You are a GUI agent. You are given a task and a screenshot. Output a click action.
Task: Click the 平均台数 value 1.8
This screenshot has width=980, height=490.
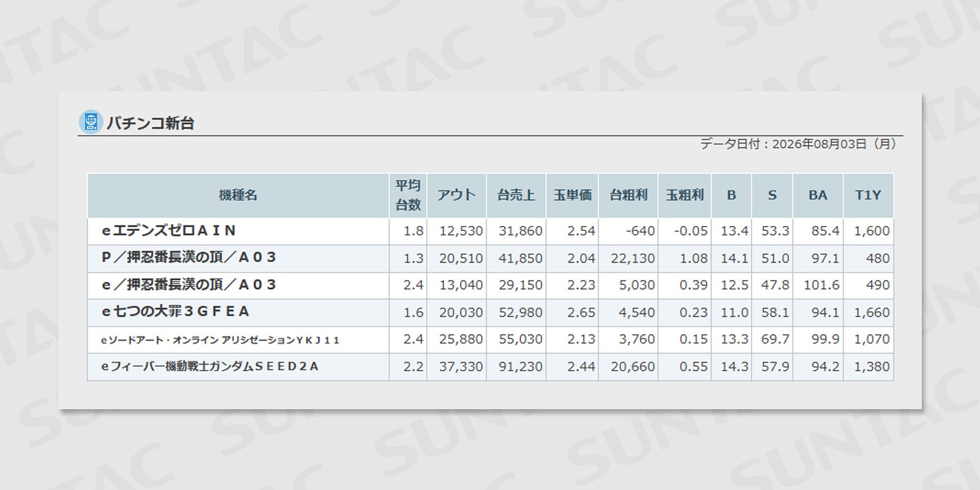[x=413, y=231]
